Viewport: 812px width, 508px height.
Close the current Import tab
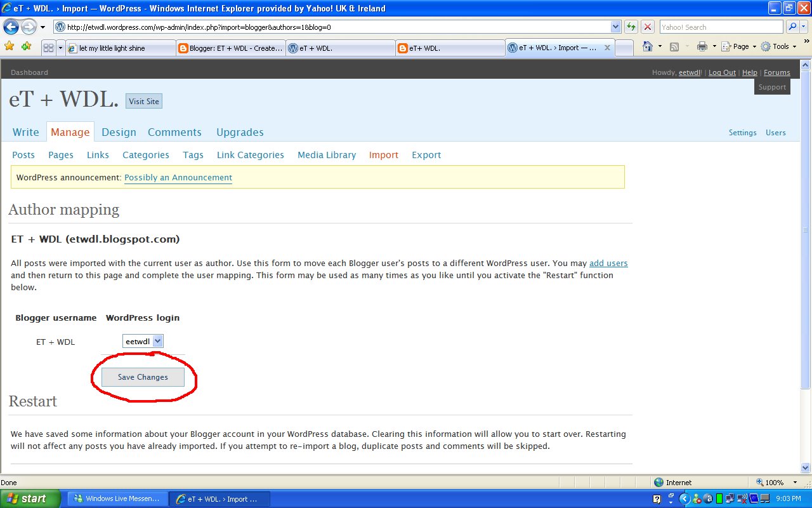click(606, 48)
